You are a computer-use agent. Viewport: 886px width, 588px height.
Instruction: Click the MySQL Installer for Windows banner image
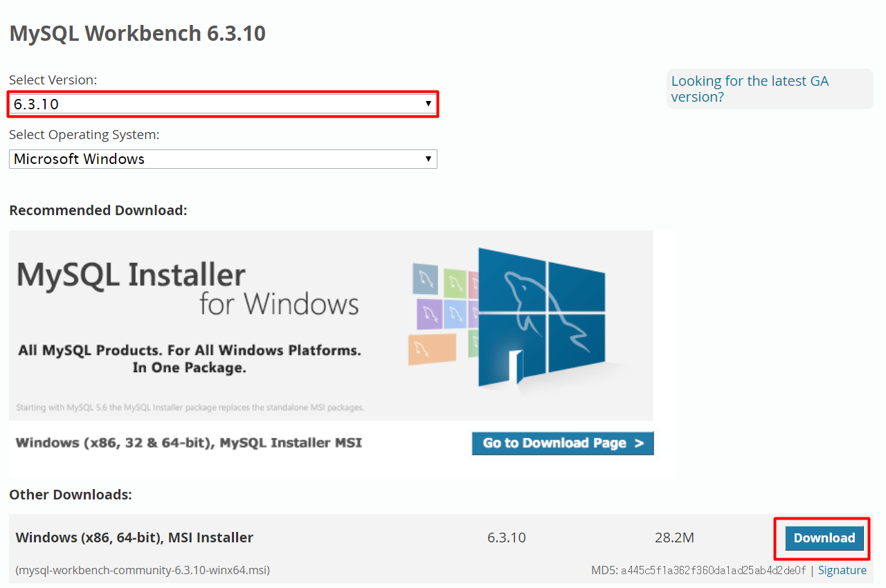[x=331, y=325]
